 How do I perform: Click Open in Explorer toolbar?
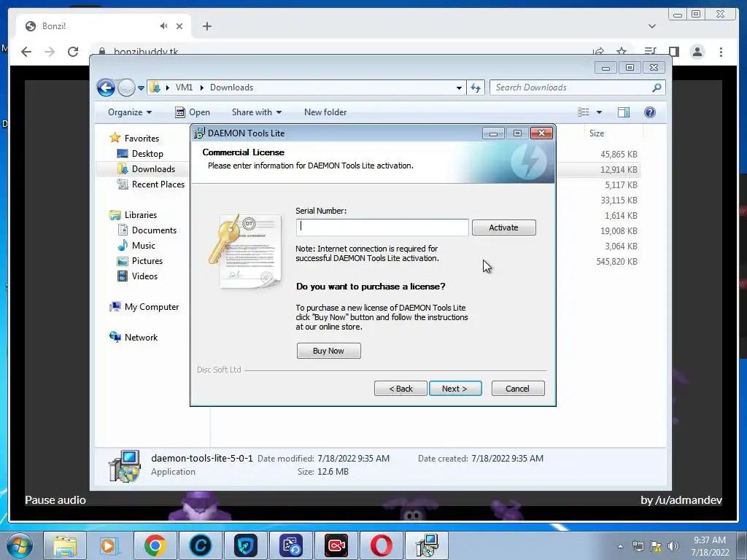coord(193,112)
